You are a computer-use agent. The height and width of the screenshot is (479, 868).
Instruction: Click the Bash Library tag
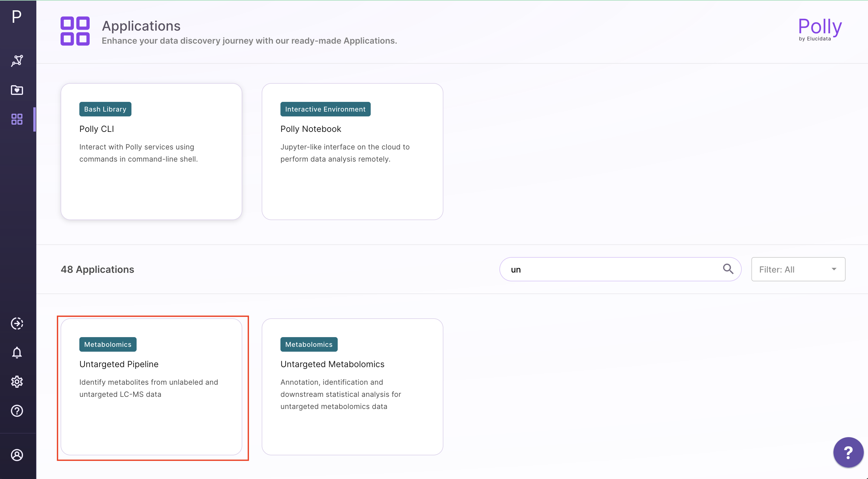click(105, 109)
